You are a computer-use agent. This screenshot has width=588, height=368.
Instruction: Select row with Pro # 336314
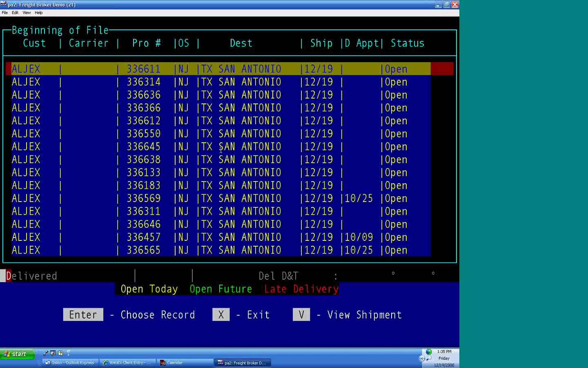[221, 82]
